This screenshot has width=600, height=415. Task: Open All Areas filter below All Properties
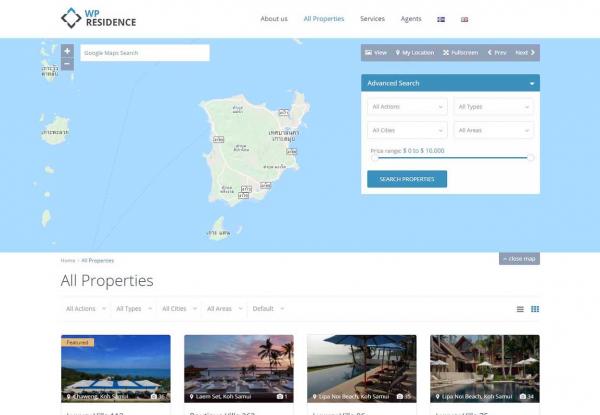pyautogui.click(x=225, y=309)
